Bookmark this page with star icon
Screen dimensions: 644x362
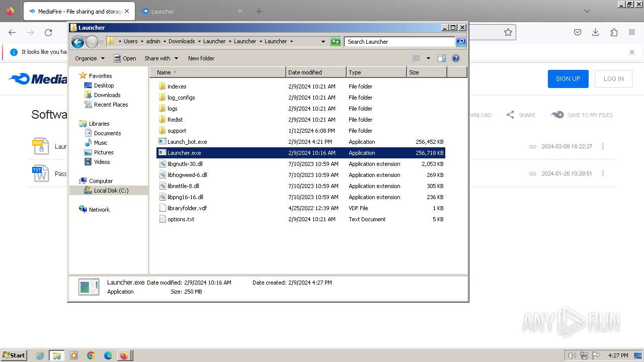(x=508, y=32)
